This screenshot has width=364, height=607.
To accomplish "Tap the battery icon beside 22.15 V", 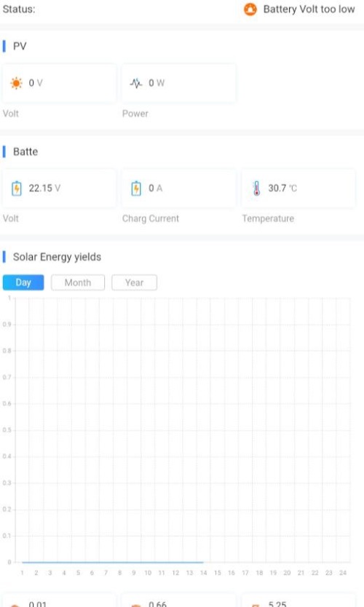I will (17, 188).
